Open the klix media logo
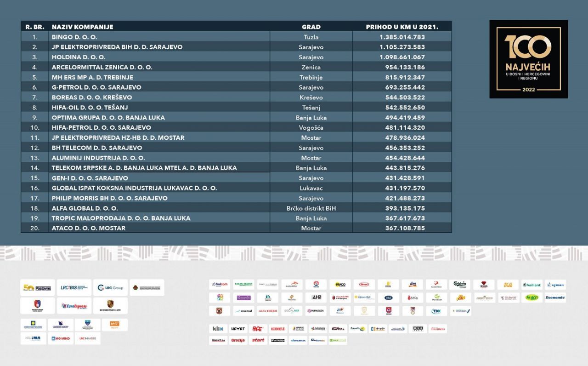The width and height of the screenshot is (588, 366). (x=218, y=329)
